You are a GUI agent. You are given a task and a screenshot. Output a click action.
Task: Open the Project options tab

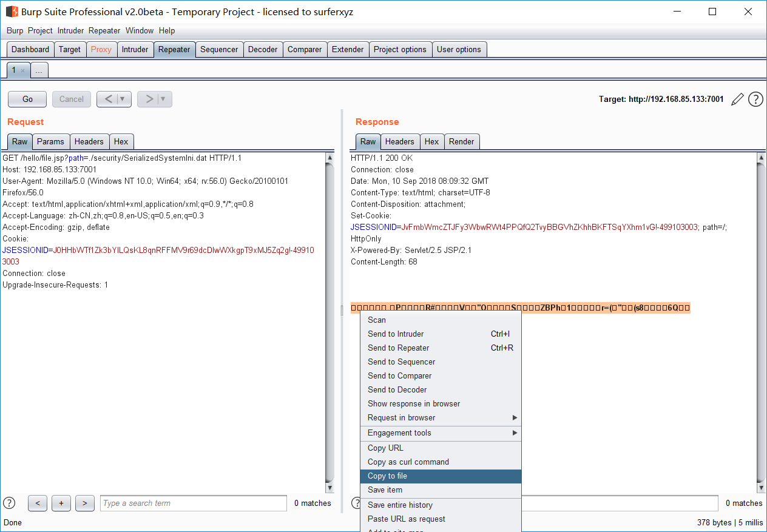pos(400,50)
